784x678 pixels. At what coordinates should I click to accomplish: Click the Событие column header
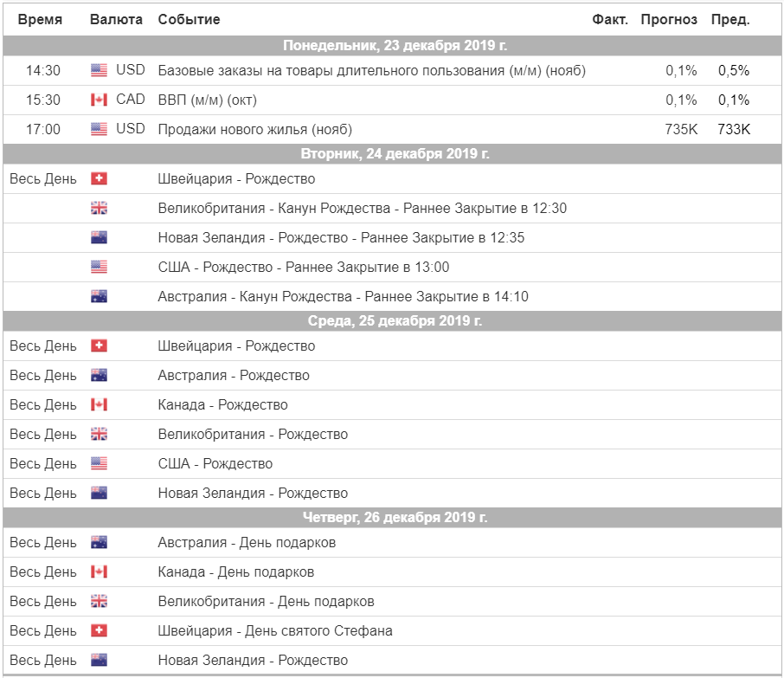click(189, 20)
